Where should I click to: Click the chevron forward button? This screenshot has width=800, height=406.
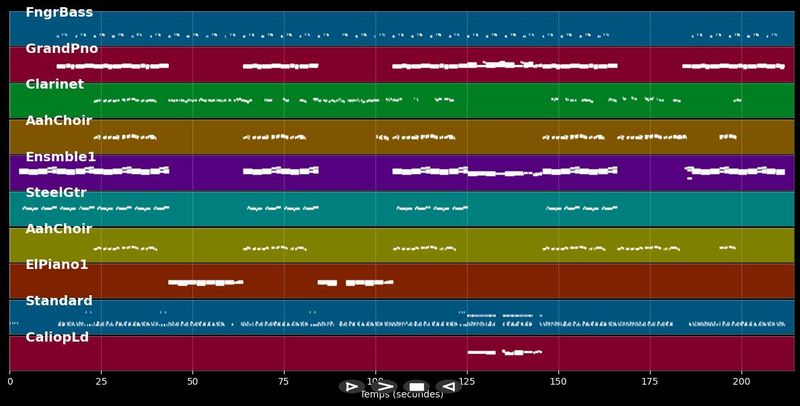(x=384, y=387)
